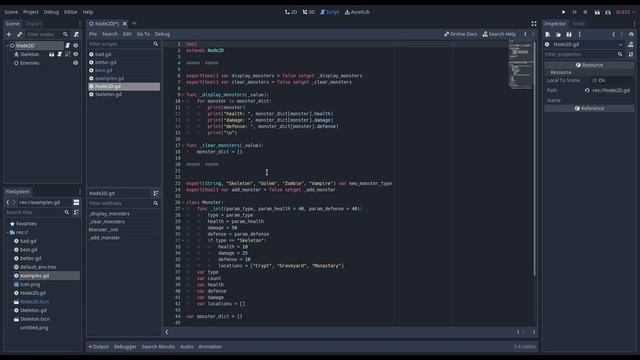Open the Inspector extra resource options
640x360 pixels.
[580, 35]
